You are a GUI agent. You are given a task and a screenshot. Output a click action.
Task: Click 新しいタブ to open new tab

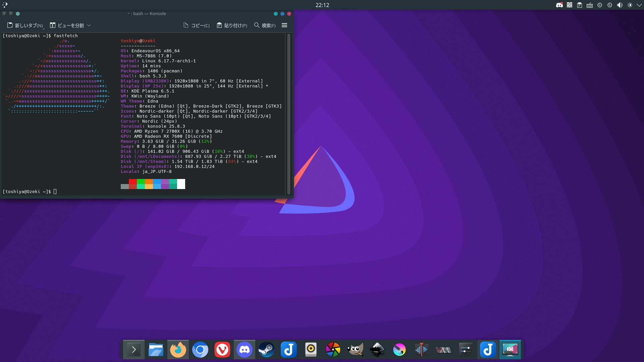coord(25,25)
